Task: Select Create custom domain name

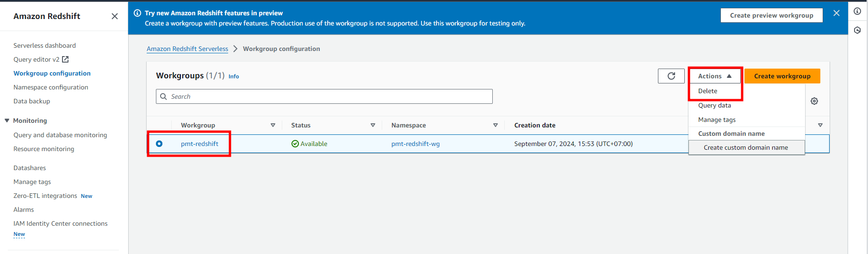Action: click(x=746, y=147)
